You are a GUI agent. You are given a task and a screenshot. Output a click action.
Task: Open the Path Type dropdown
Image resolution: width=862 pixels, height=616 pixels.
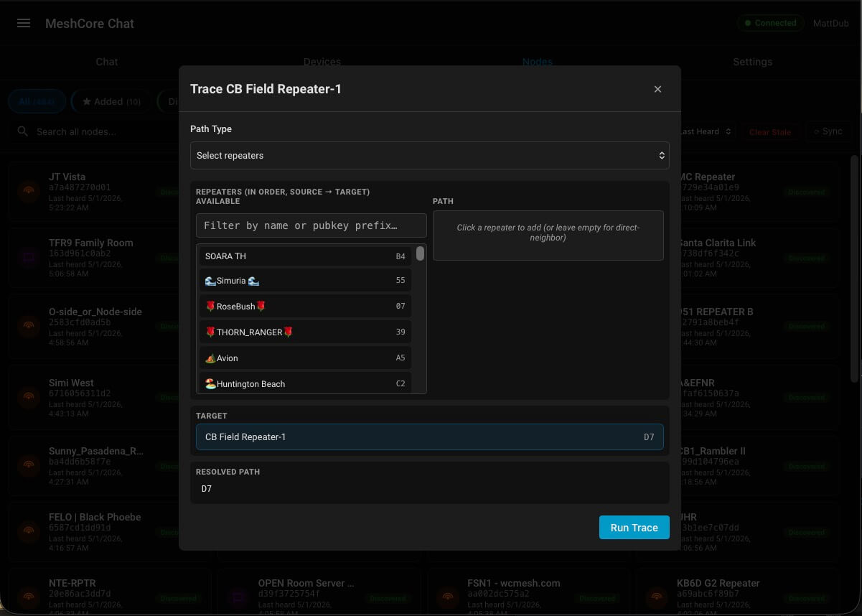point(429,155)
